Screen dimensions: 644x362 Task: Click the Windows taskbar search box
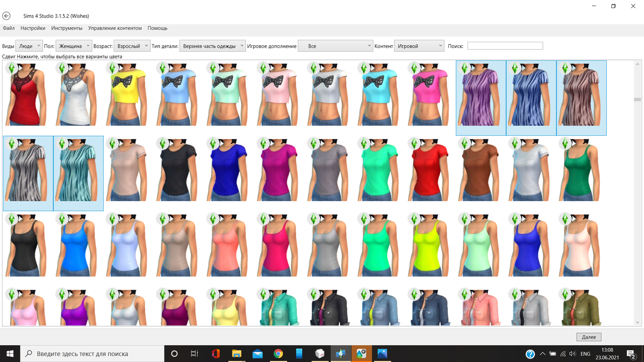click(x=93, y=353)
